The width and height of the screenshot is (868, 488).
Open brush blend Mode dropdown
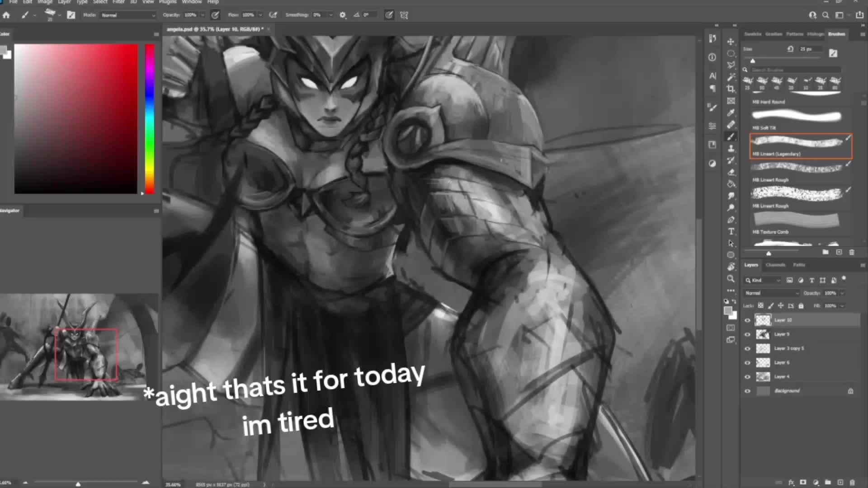pyautogui.click(x=127, y=15)
